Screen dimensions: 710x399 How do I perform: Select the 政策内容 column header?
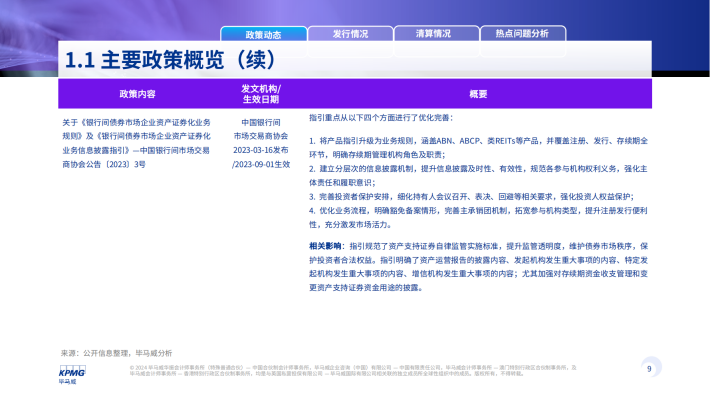point(137,94)
